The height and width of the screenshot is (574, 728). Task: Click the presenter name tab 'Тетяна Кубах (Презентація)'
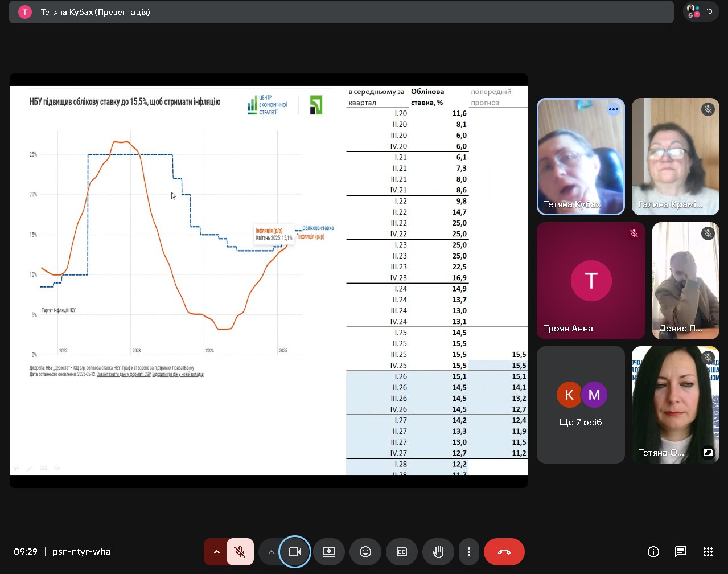[95, 12]
